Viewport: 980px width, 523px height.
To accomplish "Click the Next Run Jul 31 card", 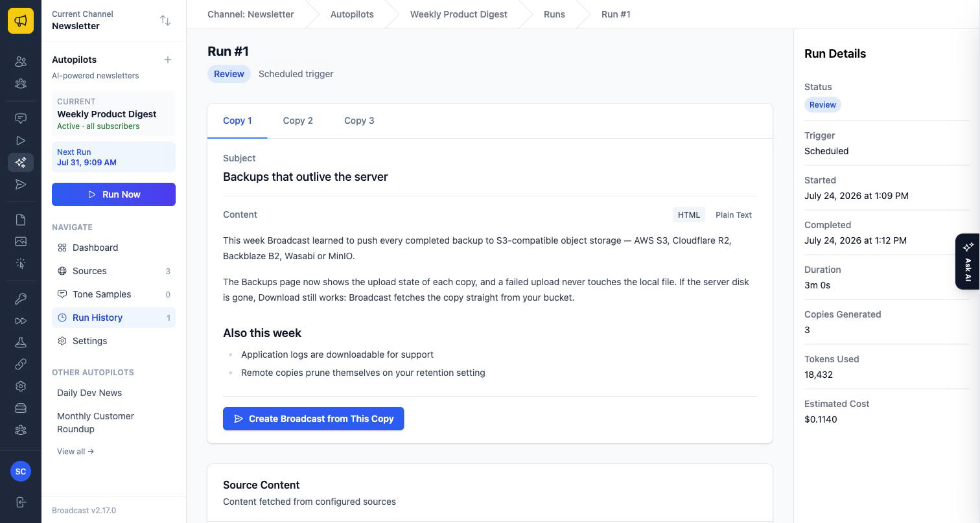I will (x=113, y=157).
